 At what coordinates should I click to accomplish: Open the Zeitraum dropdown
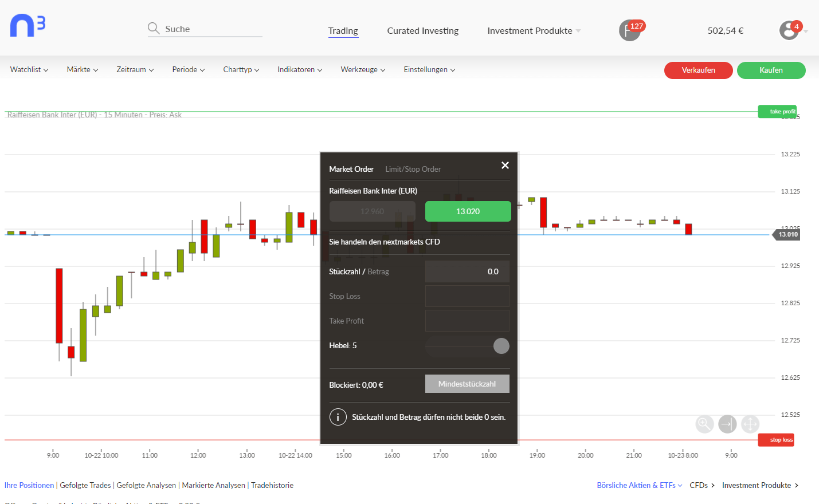135,69
